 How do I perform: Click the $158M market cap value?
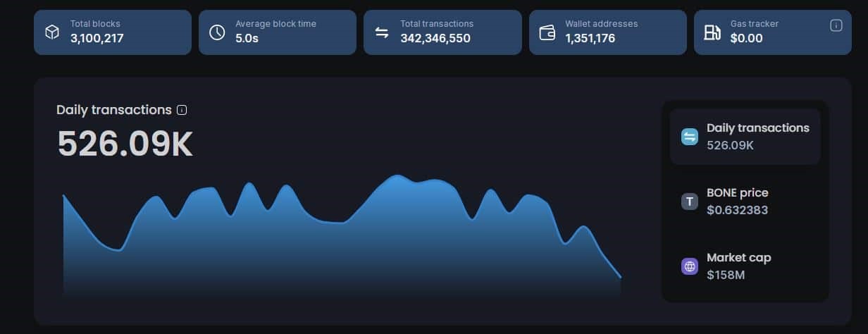726,275
